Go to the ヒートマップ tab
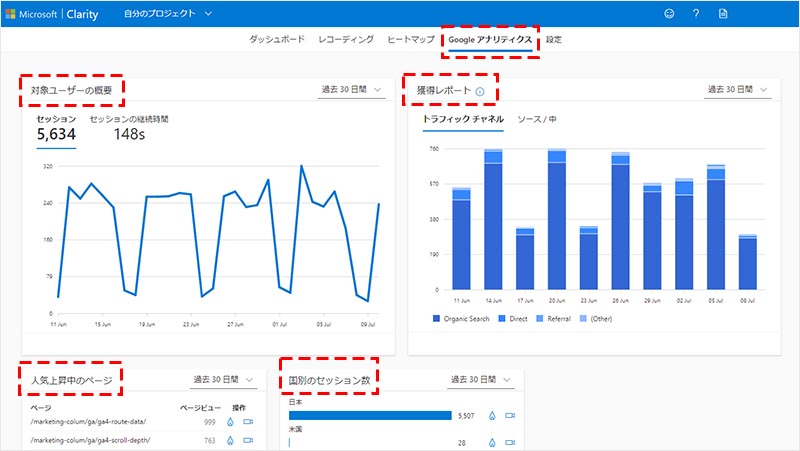800x451 pixels. (410, 40)
